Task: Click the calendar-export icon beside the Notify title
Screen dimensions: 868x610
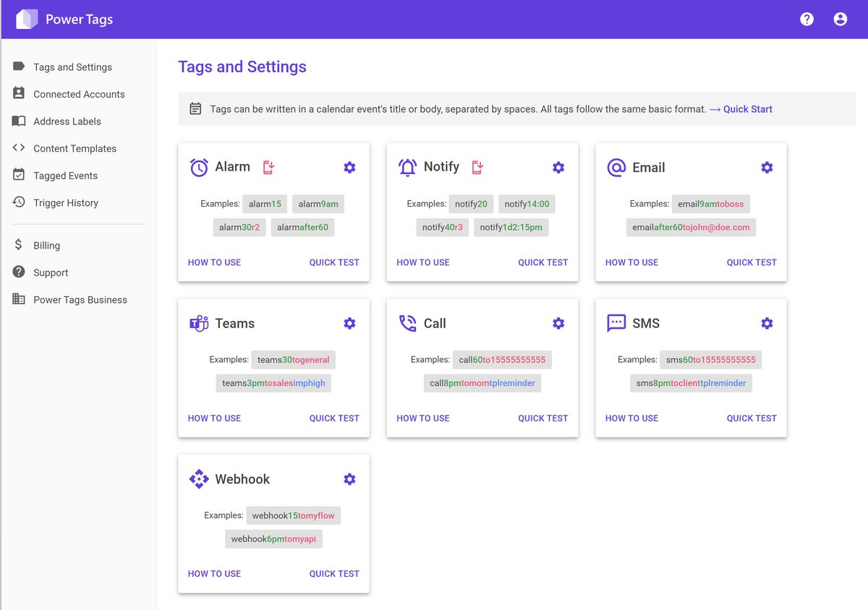Action: tap(477, 167)
